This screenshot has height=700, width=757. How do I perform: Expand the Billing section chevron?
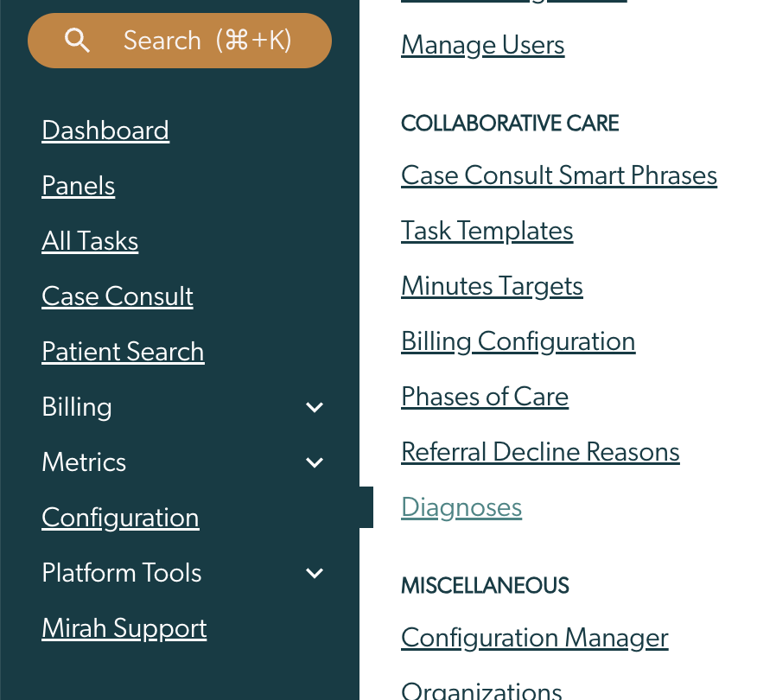tap(315, 407)
